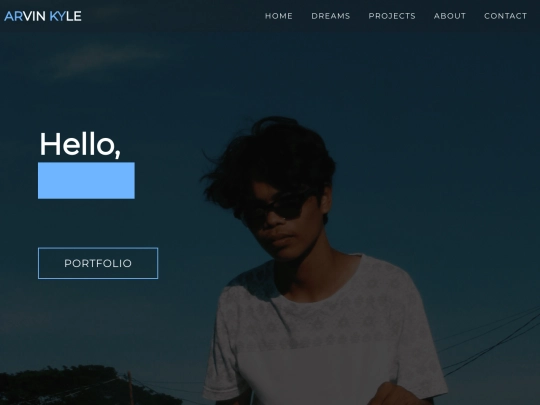540x405 pixels.
Task: Click the faint cloud in the sky
Action: coord(110,59)
